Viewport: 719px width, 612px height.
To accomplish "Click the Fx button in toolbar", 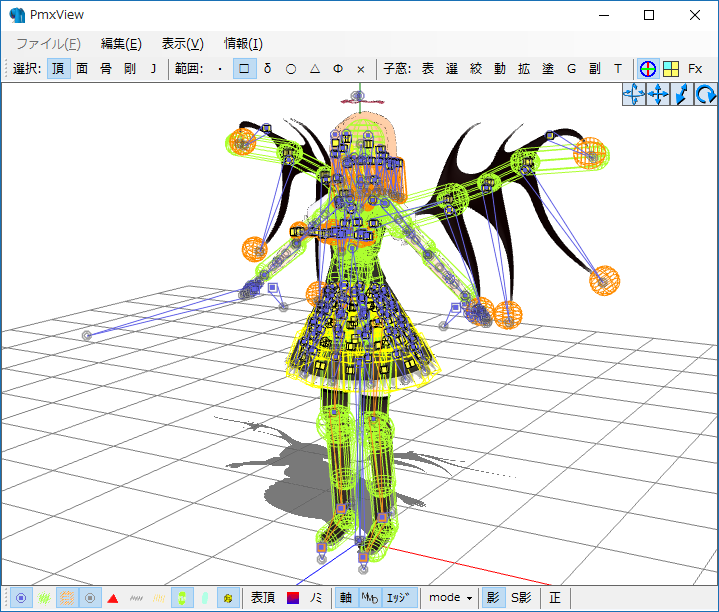I will 695,69.
